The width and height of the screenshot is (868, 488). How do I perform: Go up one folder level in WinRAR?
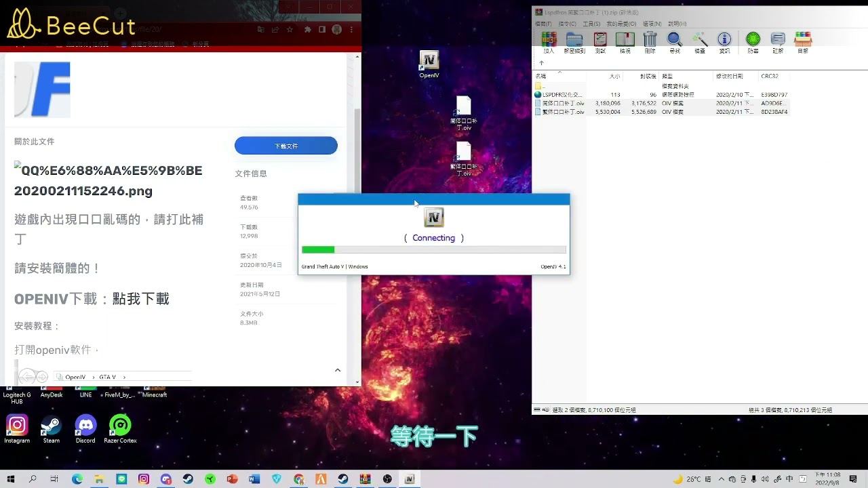click(541, 63)
